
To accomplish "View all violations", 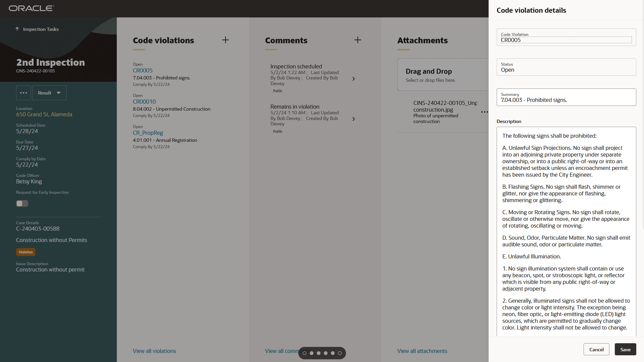I will pos(154,351).
